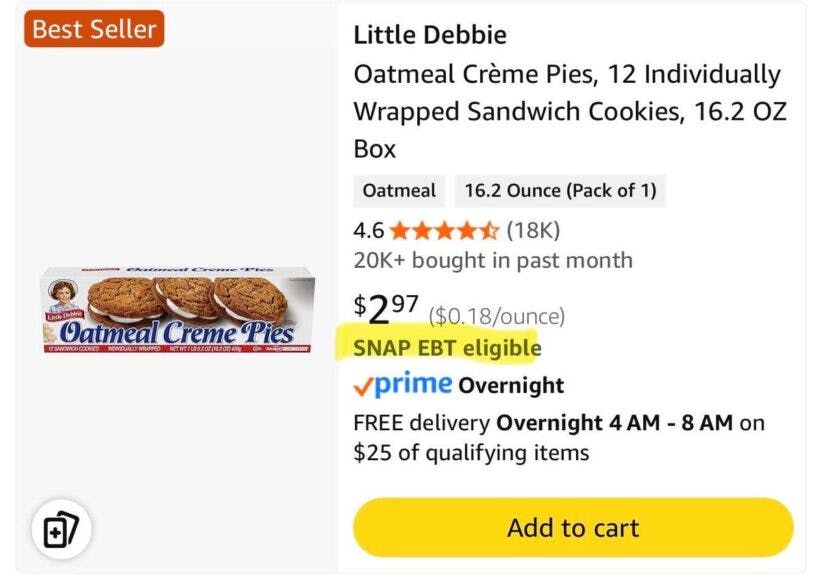
Task: Click the Best Seller badge
Action: pos(93,30)
